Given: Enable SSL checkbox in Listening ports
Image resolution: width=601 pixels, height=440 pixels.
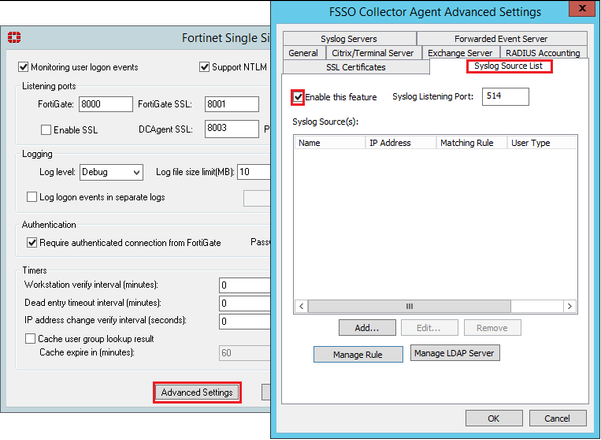Looking at the screenshot, I should pos(46,130).
